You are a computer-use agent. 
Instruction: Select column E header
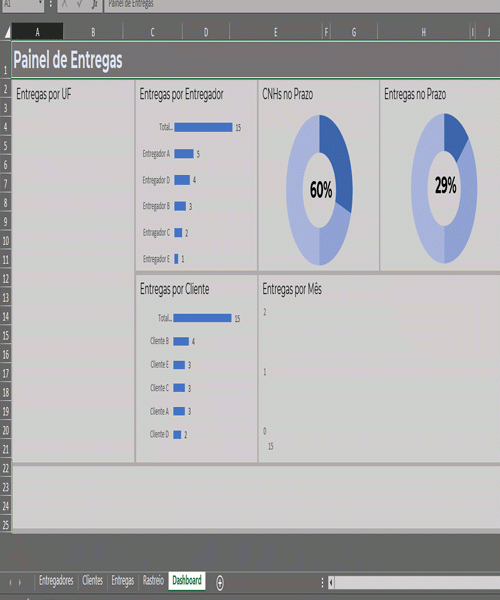(276, 32)
